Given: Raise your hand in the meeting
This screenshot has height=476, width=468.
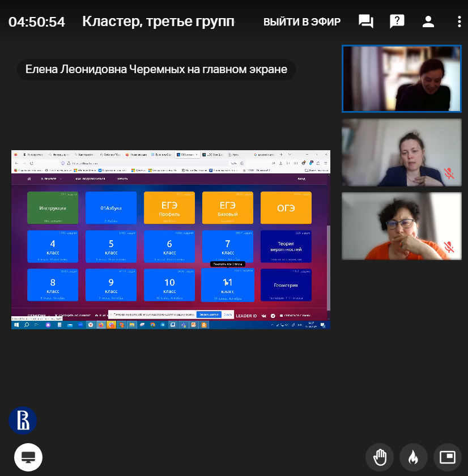Looking at the screenshot, I should [x=380, y=457].
